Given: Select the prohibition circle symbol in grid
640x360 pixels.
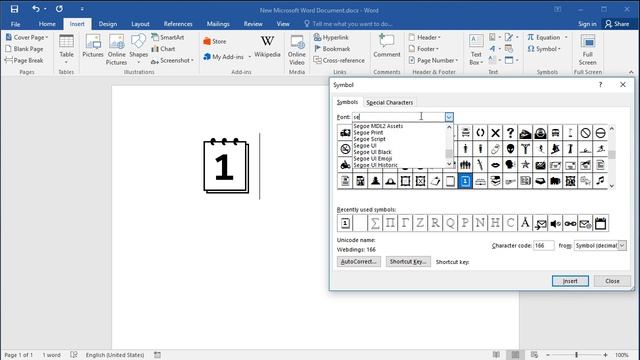Looking at the screenshot, I should click(x=585, y=133).
